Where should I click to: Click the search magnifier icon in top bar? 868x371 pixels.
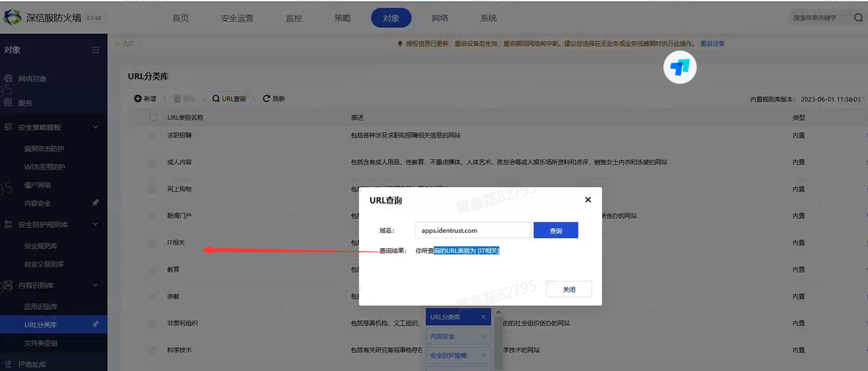point(858,18)
